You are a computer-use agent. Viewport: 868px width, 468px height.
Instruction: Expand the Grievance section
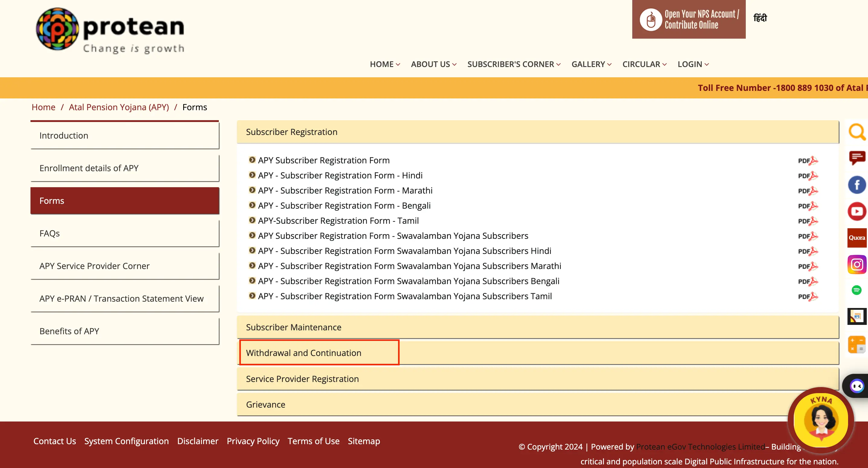(538, 404)
